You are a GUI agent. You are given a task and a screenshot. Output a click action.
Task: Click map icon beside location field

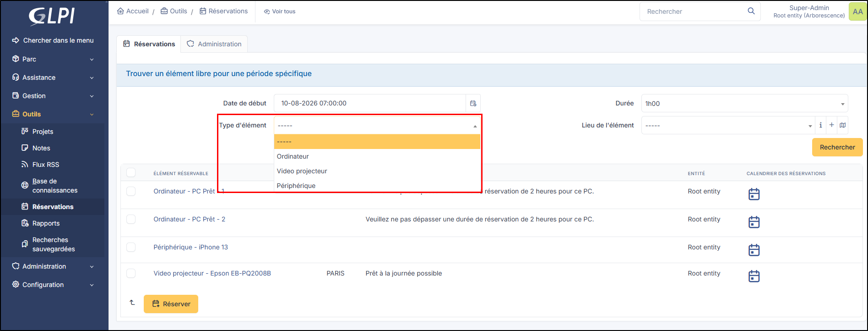click(842, 125)
